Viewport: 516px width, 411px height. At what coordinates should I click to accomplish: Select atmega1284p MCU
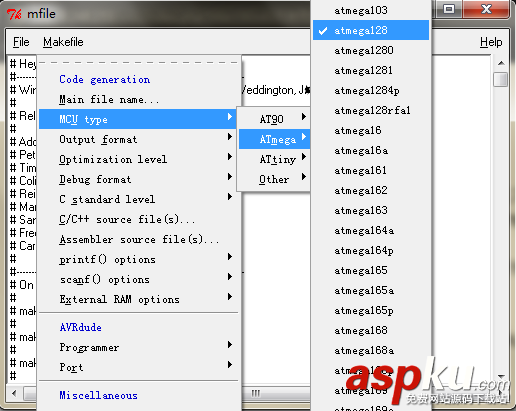[x=371, y=90]
